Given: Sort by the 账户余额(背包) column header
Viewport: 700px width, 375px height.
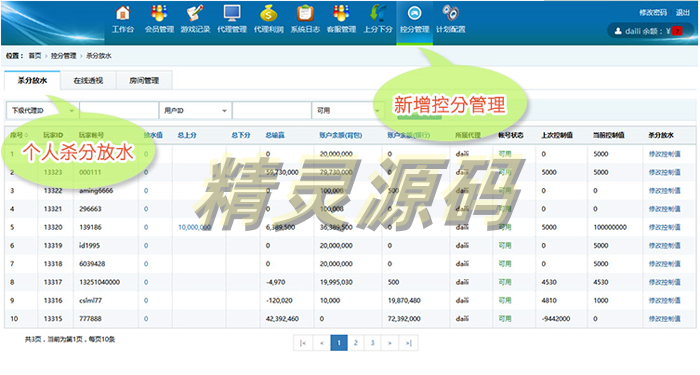Looking at the screenshot, I should [x=341, y=135].
